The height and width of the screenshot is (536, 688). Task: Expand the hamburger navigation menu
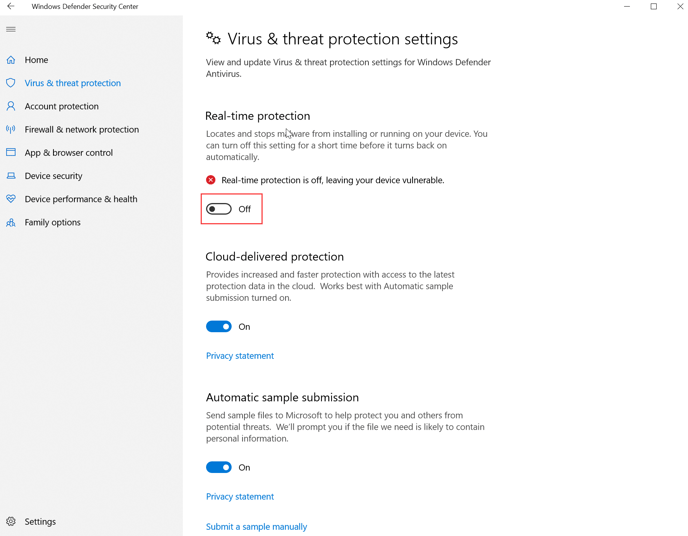(x=11, y=29)
